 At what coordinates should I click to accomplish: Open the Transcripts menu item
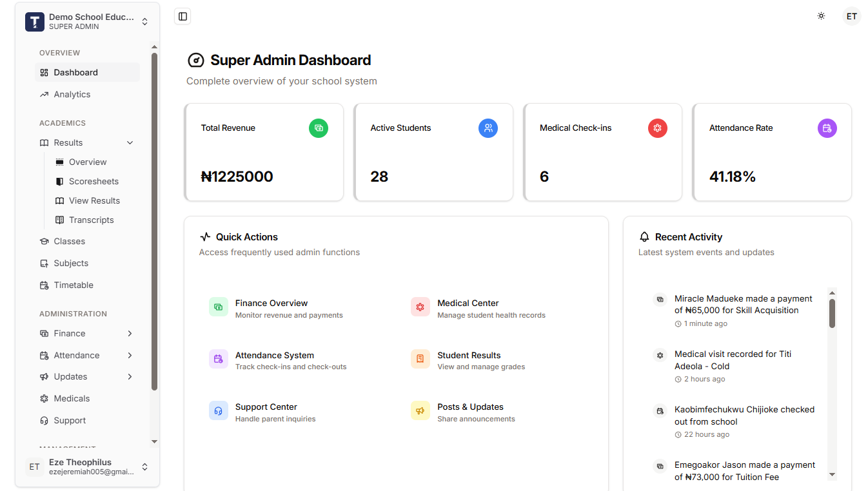pyautogui.click(x=91, y=220)
